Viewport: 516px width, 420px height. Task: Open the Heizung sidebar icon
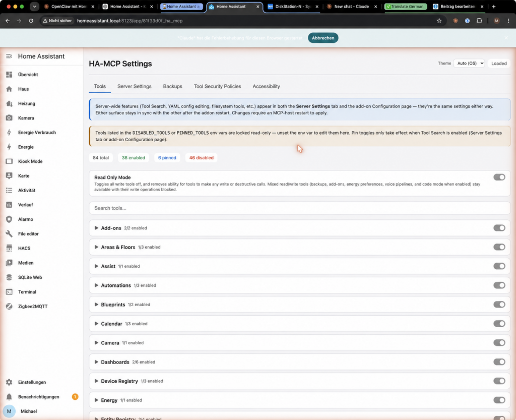(9, 104)
